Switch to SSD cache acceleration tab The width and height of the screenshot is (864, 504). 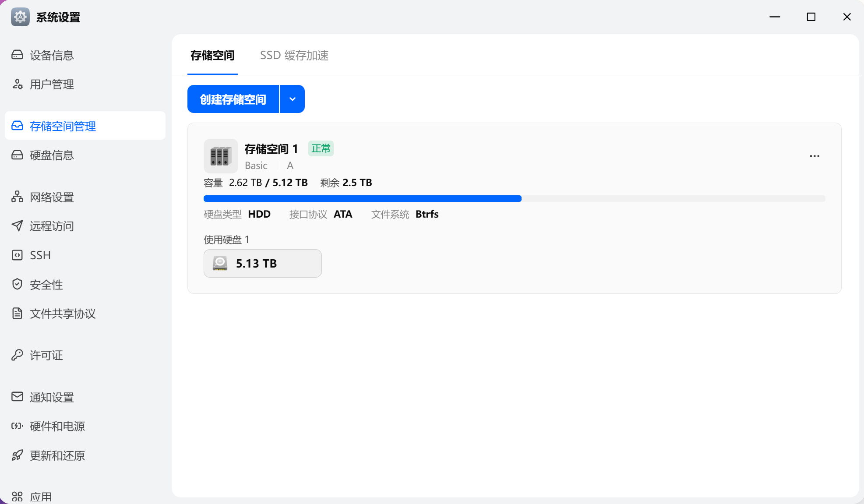294,55
